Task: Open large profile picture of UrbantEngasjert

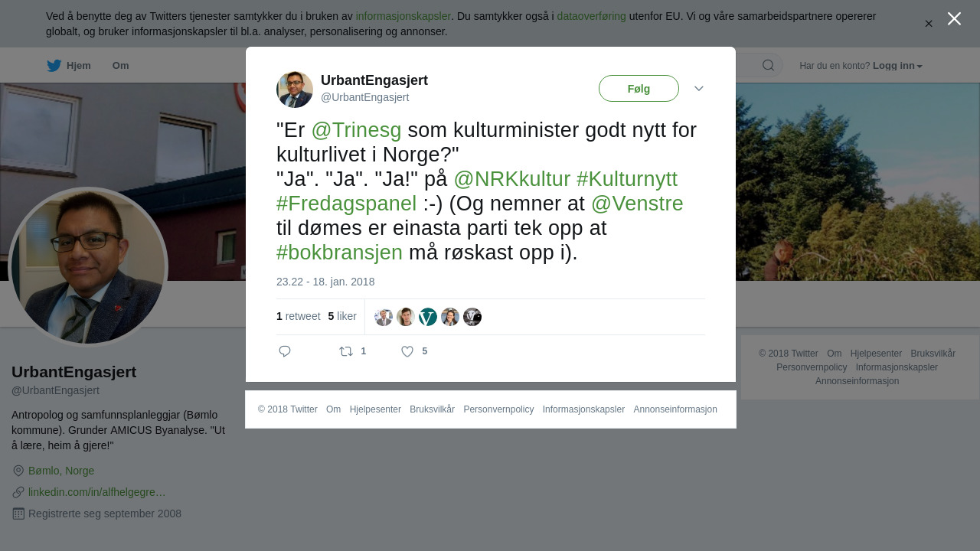Action: coord(88,267)
